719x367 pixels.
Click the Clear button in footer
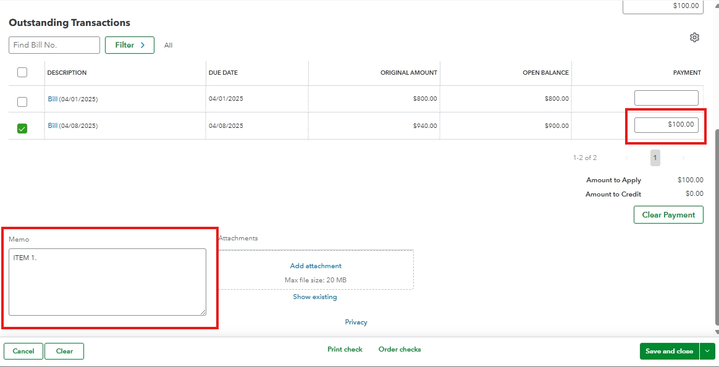[64, 351]
